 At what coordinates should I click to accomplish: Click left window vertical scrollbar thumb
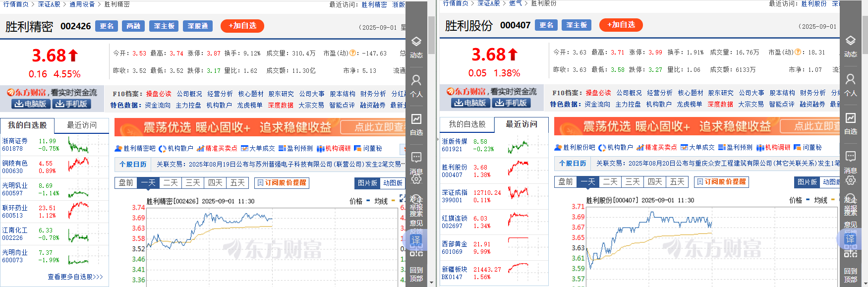(431, 36)
